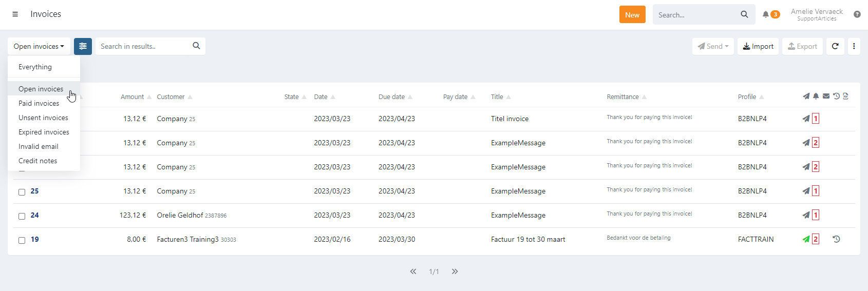
Task: Open the three-dot more options menu
Action: [854, 46]
